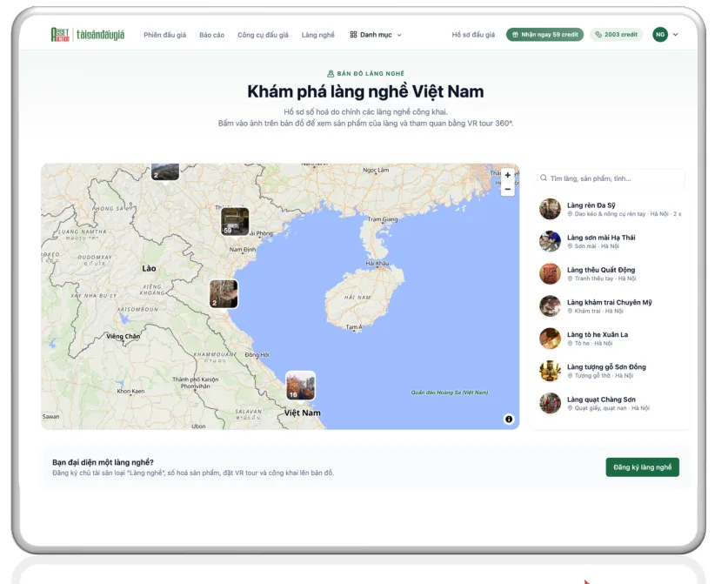This screenshot has width=728, height=584.
Task: Select Làng rèn Đa Sỹ list entry
Action: (611, 209)
